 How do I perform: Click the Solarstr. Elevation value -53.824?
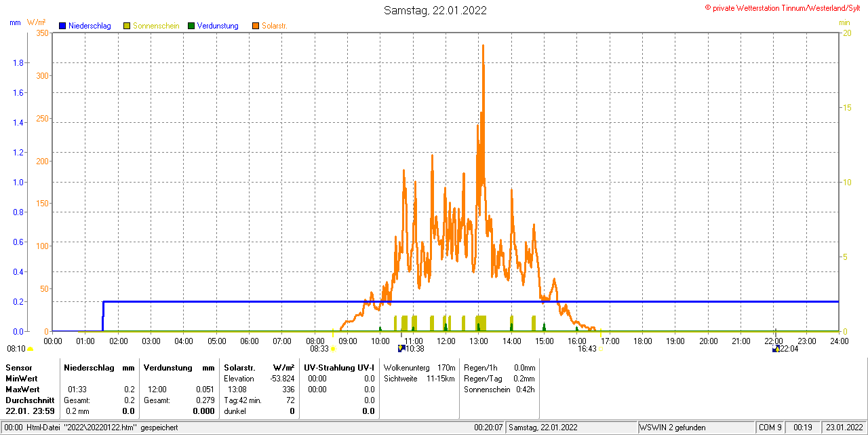[281, 379]
